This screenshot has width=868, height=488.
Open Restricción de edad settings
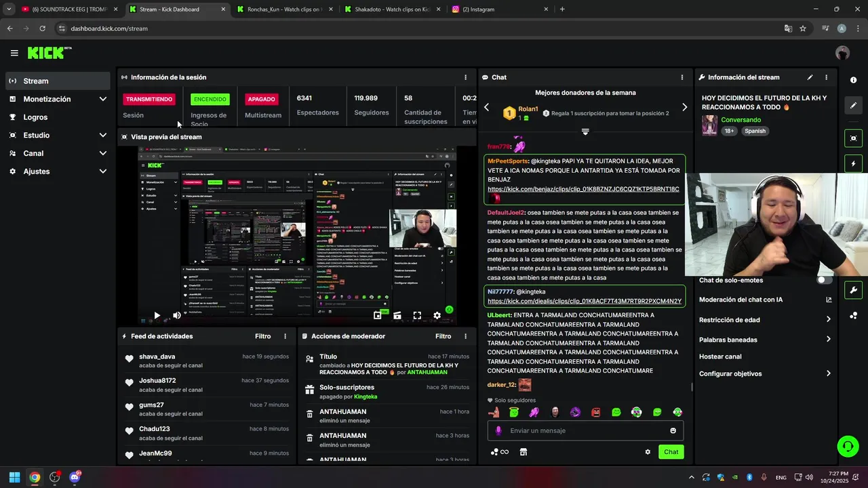[x=765, y=320]
